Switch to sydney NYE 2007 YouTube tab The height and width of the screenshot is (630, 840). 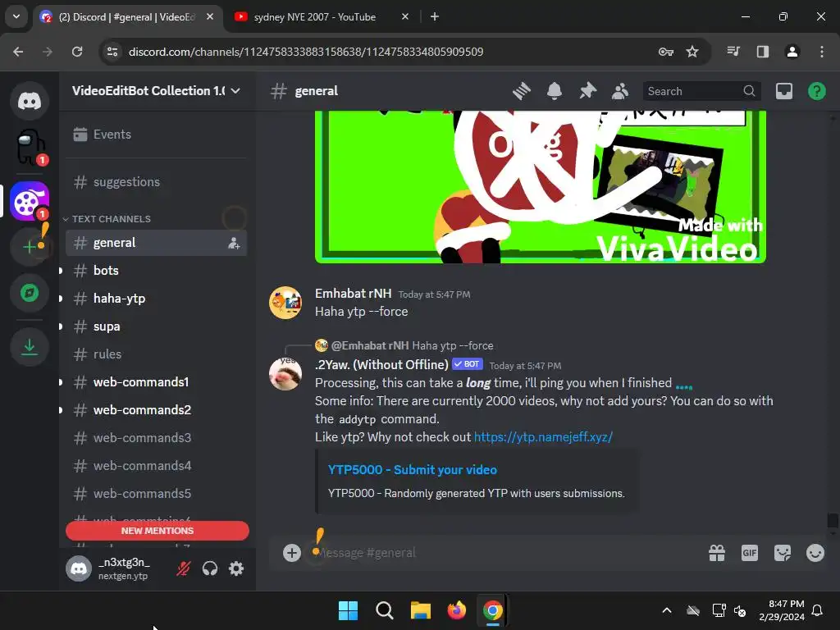[x=314, y=16]
